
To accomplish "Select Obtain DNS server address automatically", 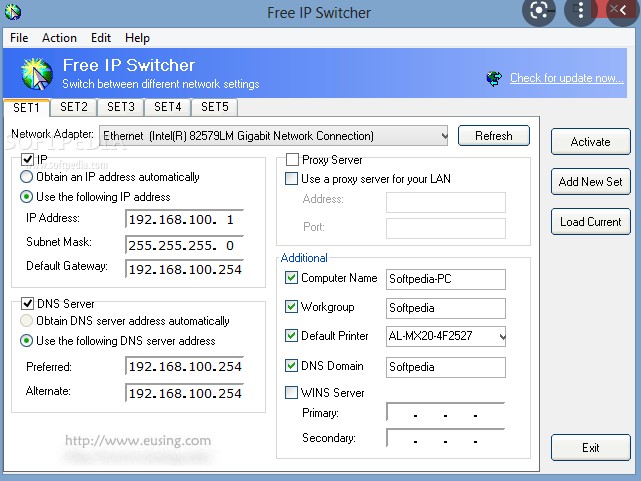I will tap(26, 321).
